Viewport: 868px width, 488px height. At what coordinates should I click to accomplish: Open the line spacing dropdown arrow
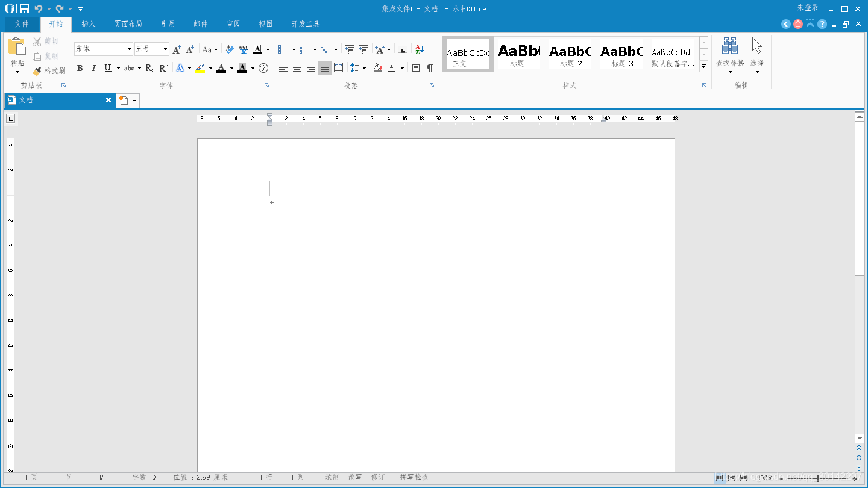[364, 68]
